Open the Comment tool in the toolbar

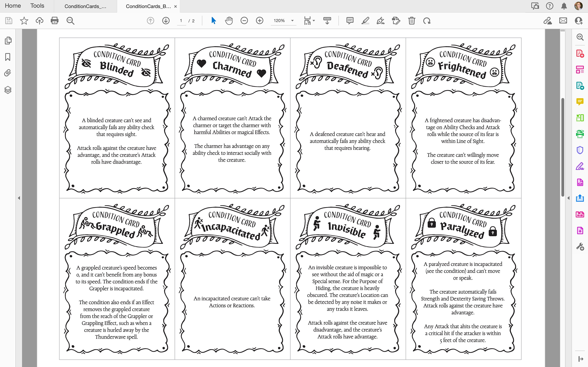coord(350,21)
